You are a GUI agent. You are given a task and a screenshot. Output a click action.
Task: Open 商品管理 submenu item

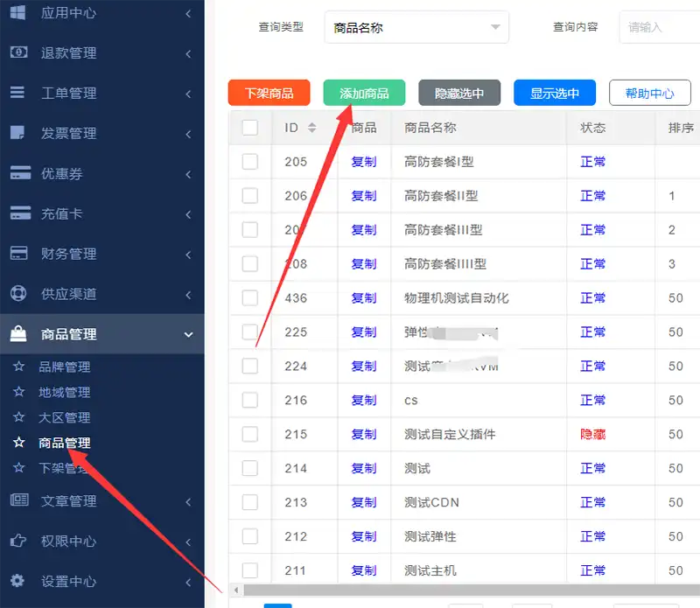coord(64,443)
